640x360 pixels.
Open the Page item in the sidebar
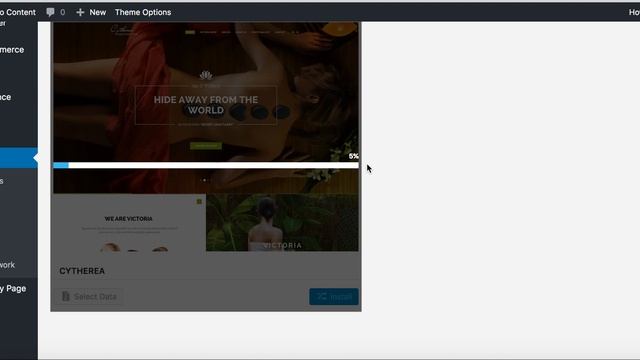[13, 289]
